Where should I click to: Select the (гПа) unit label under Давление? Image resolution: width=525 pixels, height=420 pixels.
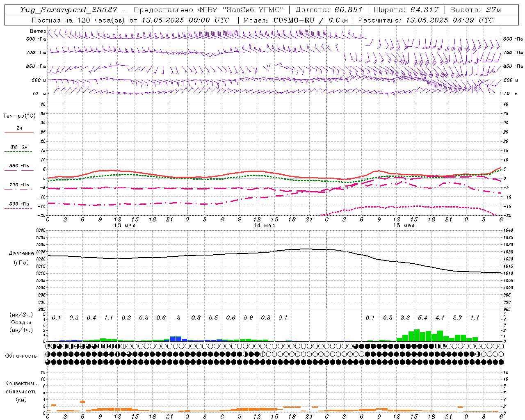click(x=21, y=262)
